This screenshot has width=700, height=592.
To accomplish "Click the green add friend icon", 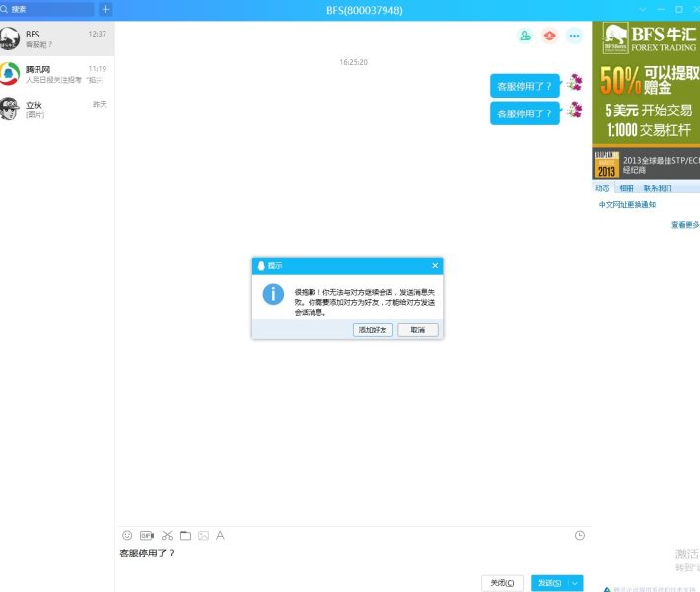I will point(525,36).
